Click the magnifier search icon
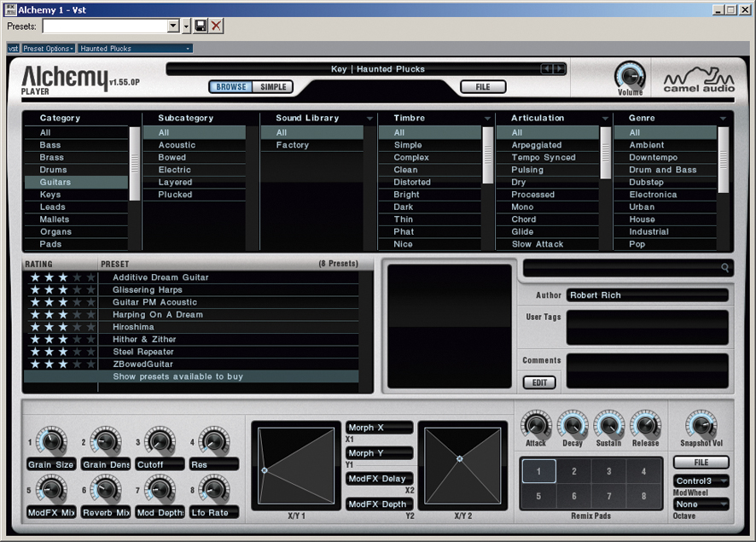The image size is (756, 542). tap(724, 268)
